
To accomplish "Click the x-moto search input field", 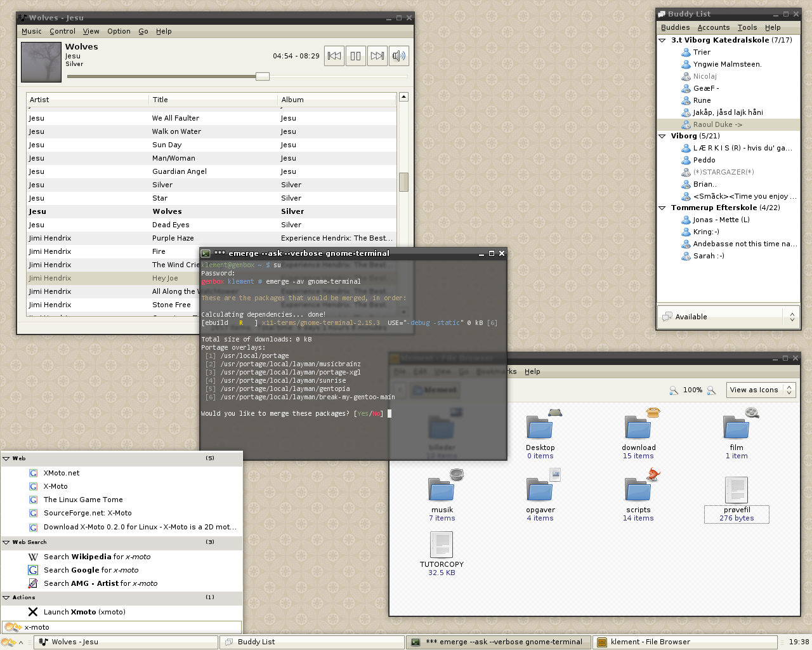I will [x=121, y=627].
